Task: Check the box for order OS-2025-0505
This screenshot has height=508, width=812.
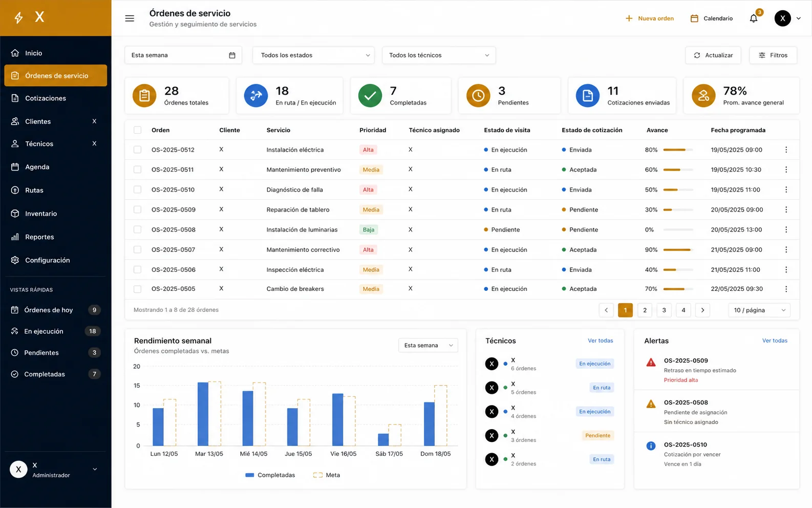Action: 137,289
